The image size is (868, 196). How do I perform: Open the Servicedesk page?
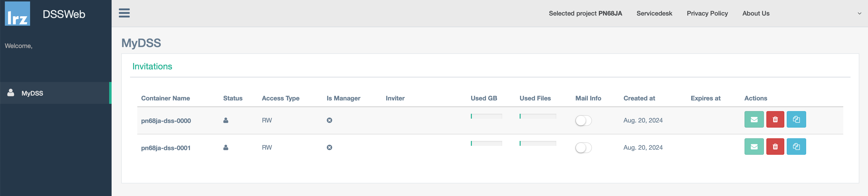click(654, 14)
